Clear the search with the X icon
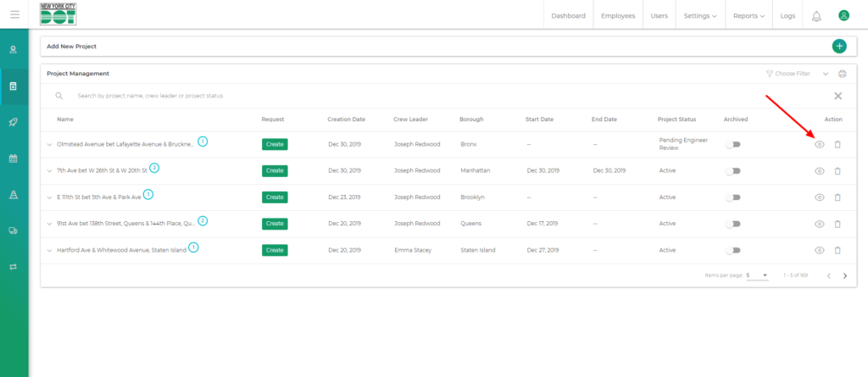Viewport: 868px width, 377px height. [837, 97]
